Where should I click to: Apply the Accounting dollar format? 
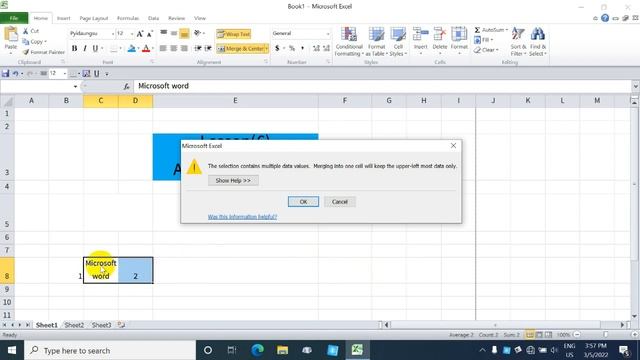coord(277,48)
